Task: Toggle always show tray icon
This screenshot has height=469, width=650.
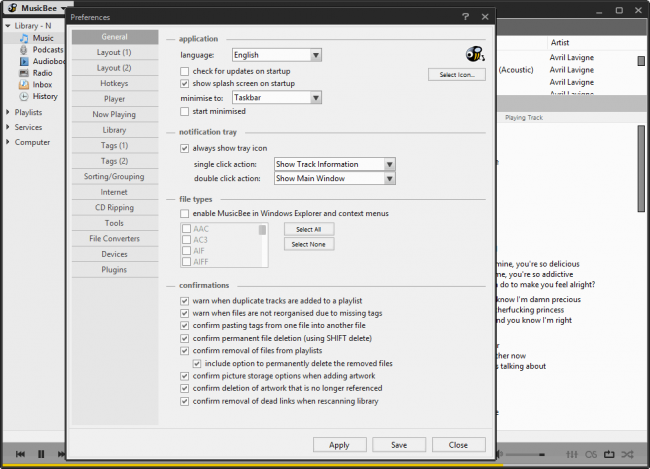Action: coord(184,148)
